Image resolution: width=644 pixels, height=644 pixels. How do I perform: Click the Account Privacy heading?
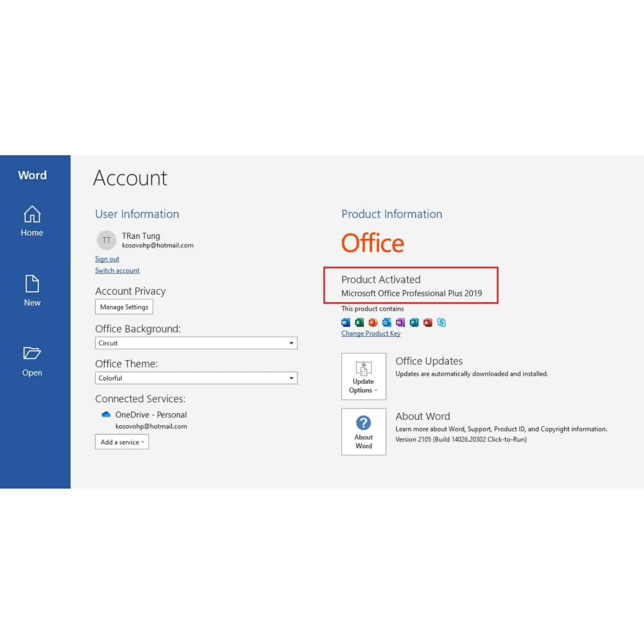pyautogui.click(x=131, y=291)
